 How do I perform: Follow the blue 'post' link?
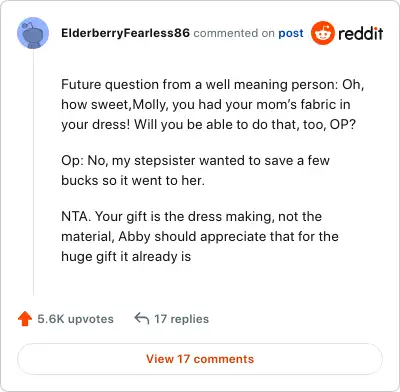[x=291, y=33]
